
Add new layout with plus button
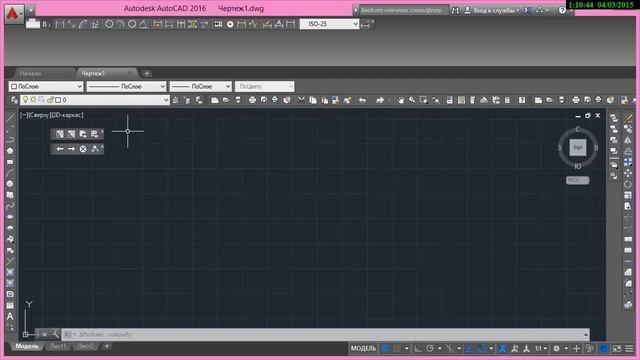click(107, 347)
